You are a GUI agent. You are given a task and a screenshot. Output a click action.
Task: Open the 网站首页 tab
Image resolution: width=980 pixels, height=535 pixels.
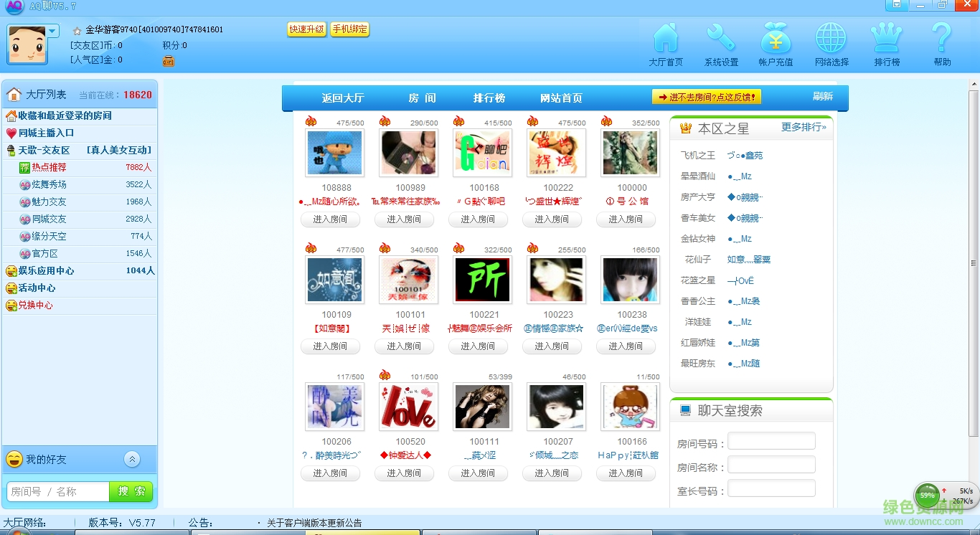(x=560, y=98)
